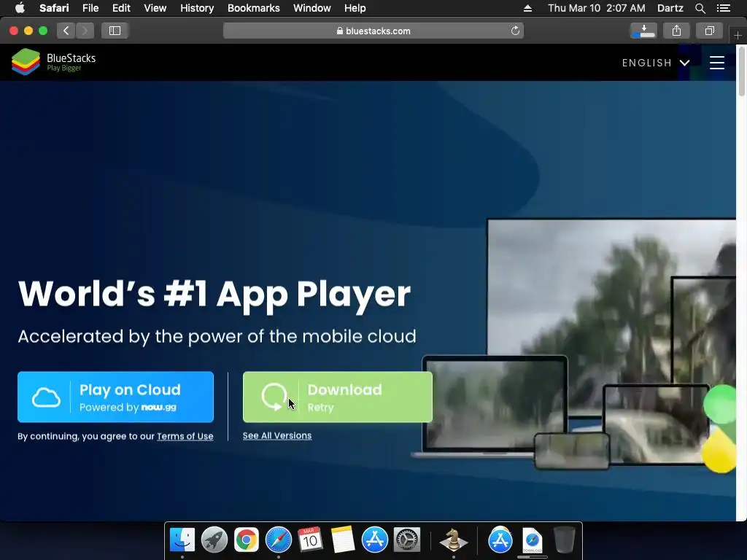Click the Dartz user name
747x560 pixels.
click(x=670, y=8)
